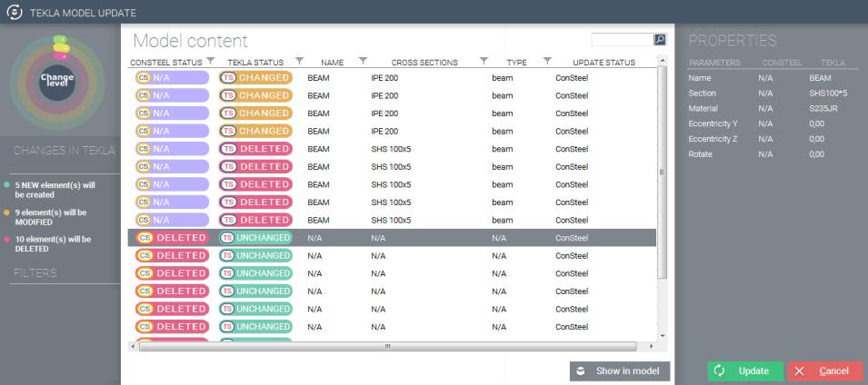Click the vertical scrollbar up arrow
Viewport: 868px width, 385px height.
point(663,60)
